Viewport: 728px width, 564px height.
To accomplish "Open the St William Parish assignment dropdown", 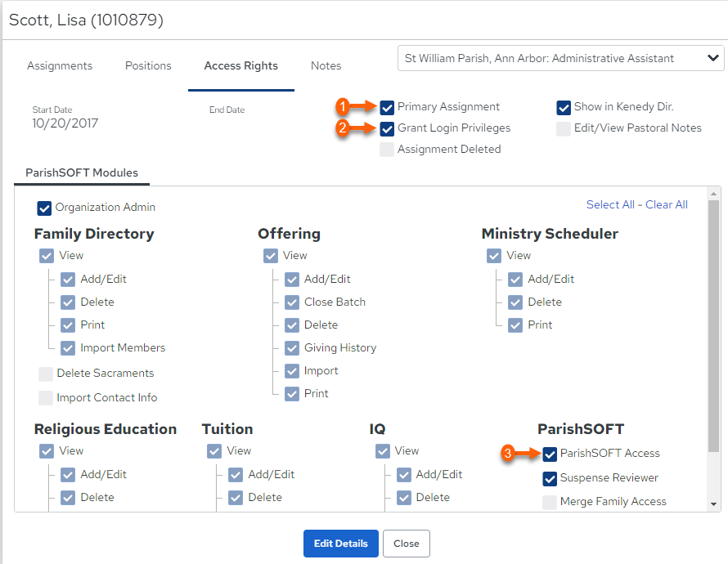I will (x=561, y=58).
